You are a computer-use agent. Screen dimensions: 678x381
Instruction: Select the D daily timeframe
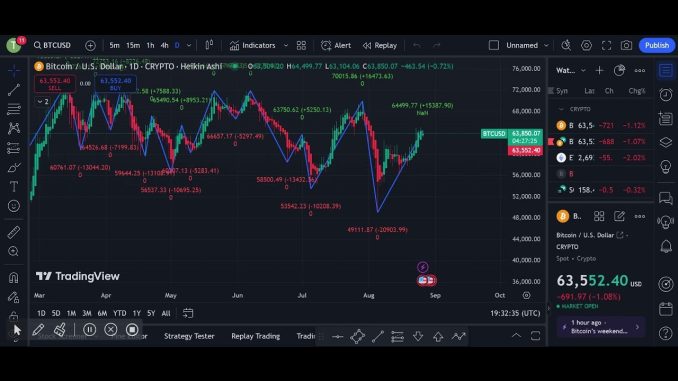pyautogui.click(x=177, y=45)
